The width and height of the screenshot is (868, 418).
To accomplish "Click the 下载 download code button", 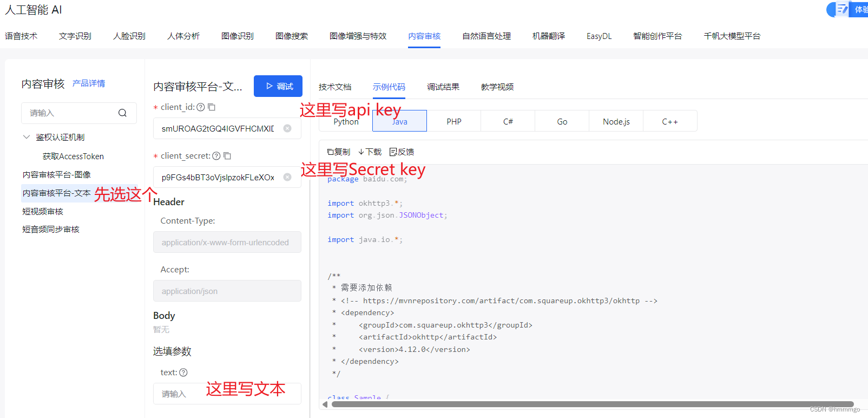I will coord(370,152).
